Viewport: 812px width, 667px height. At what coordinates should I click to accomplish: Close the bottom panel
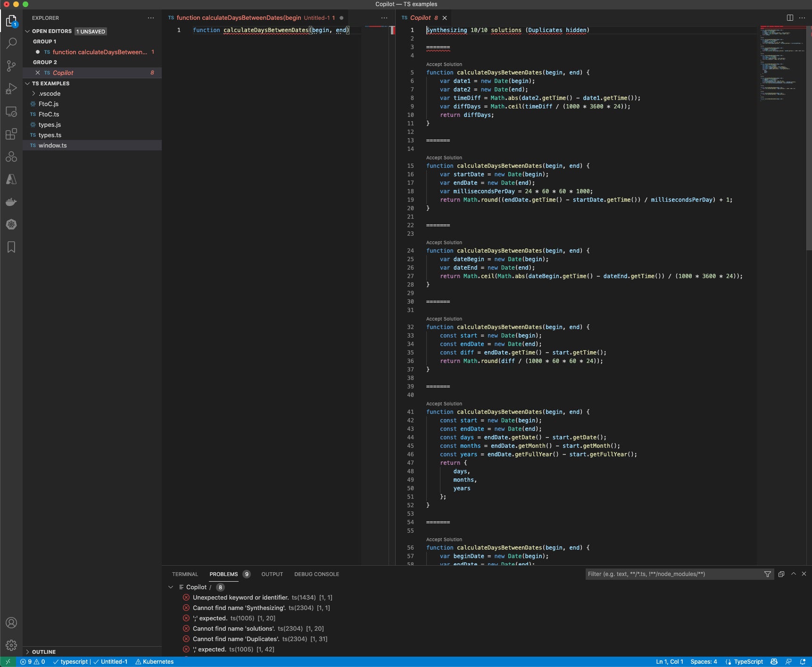coord(804,574)
